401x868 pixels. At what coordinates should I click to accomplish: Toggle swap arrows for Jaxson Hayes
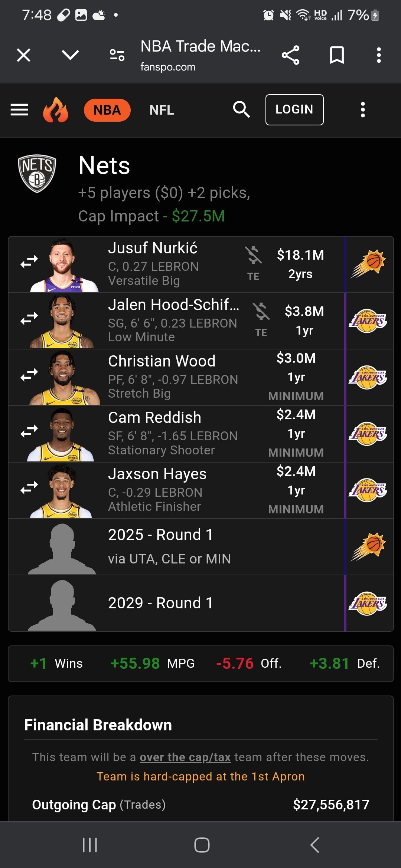(29, 487)
